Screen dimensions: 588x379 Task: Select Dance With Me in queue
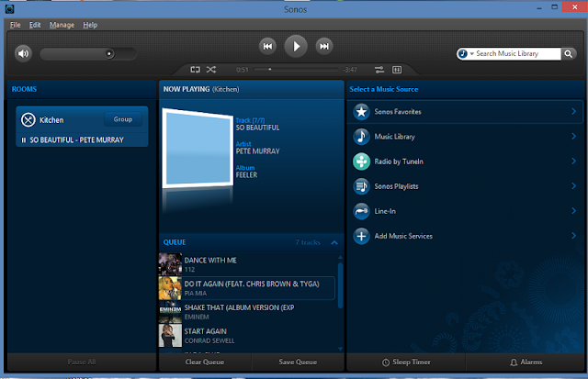[247, 264]
